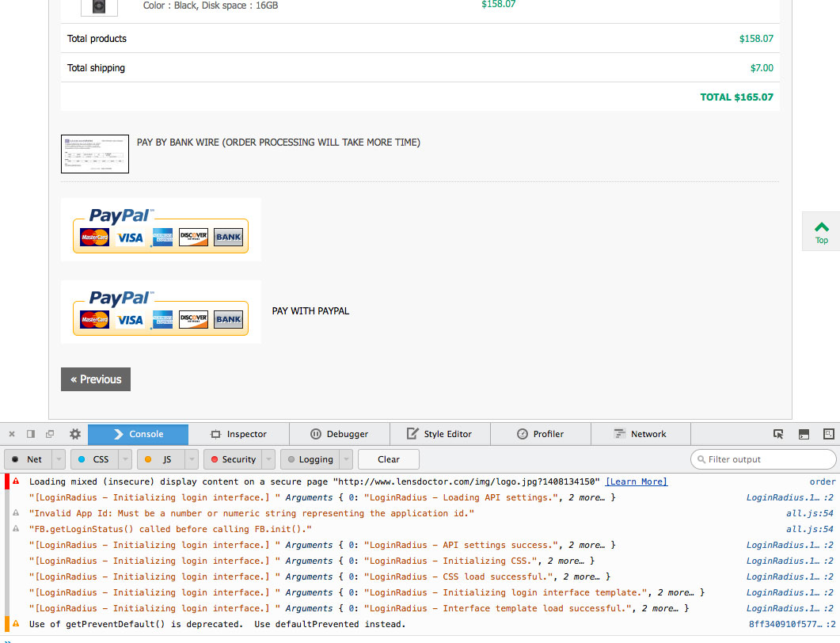Clear the console output
840x643 pixels.
click(x=388, y=459)
